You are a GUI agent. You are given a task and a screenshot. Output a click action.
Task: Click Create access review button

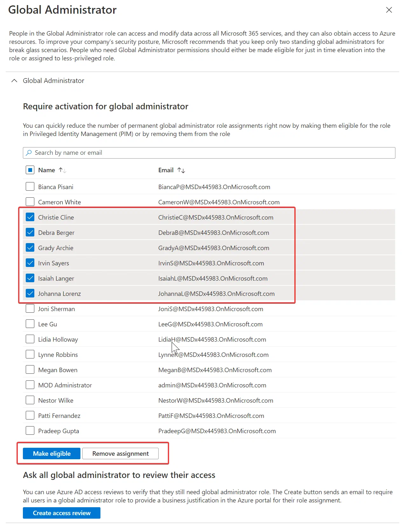(x=62, y=513)
